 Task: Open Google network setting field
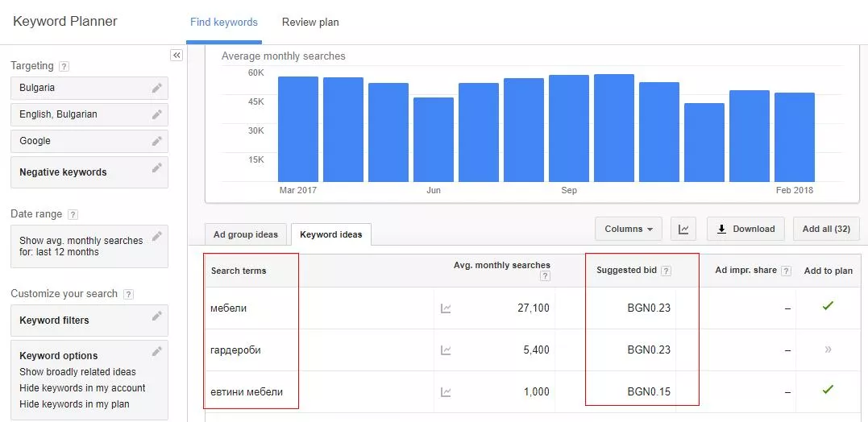[x=89, y=141]
